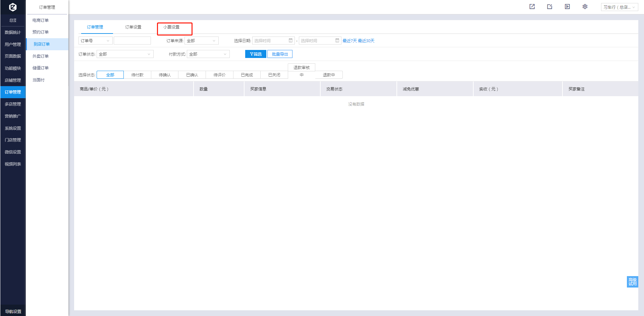
Task: Select the 退款中 status filter
Action: pyautogui.click(x=329, y=75)
